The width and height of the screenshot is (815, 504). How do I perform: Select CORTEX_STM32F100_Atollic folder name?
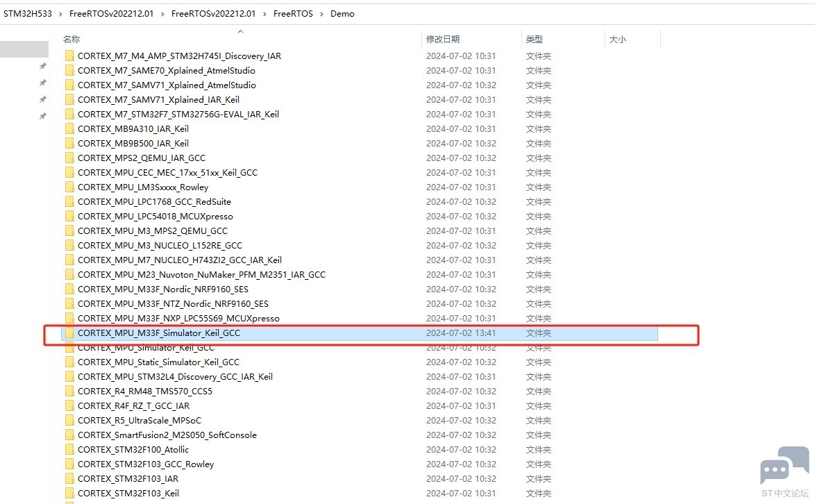click(133, 449)
